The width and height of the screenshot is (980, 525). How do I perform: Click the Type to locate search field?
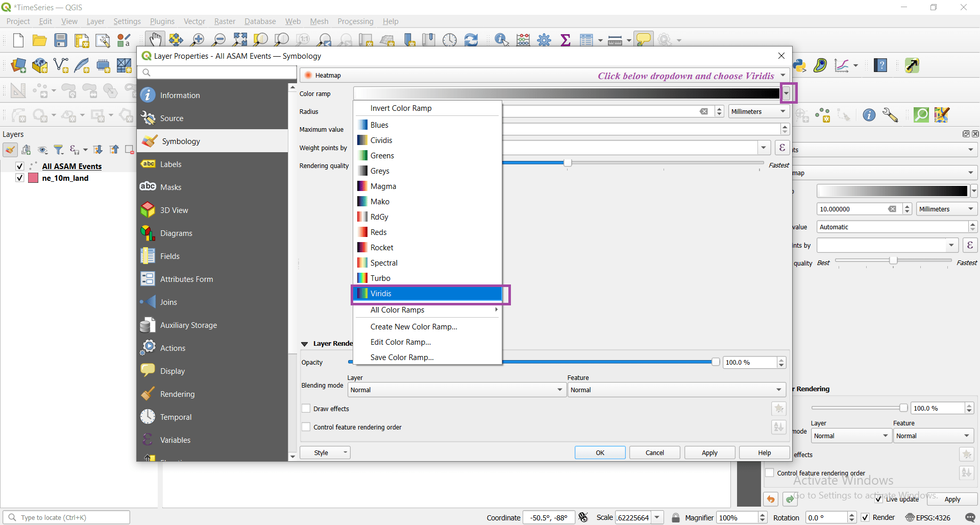click(x=66, y=517)
